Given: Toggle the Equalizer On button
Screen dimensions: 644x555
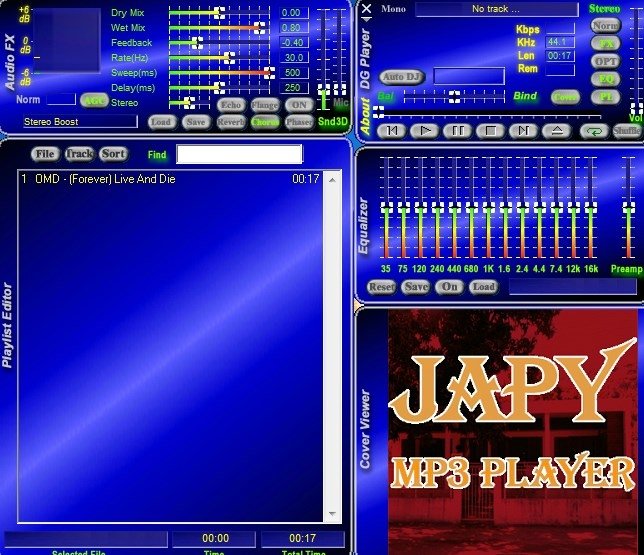Looking at the screenshot, I should 449,287.
